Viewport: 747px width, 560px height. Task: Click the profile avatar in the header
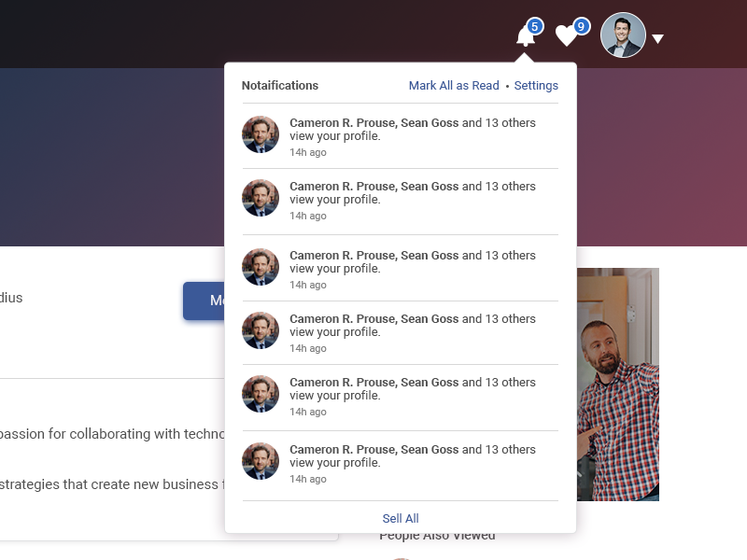click(x=623, y=35)
